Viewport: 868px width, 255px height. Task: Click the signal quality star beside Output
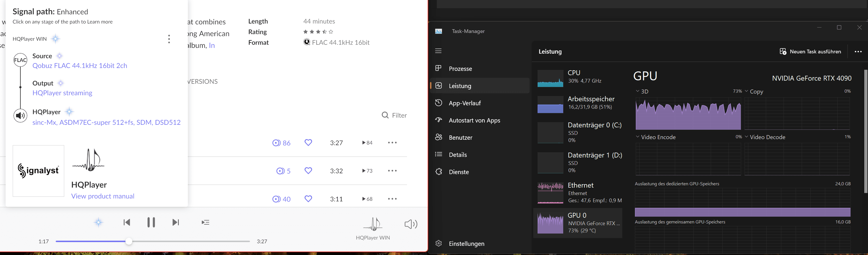(61, 83)
